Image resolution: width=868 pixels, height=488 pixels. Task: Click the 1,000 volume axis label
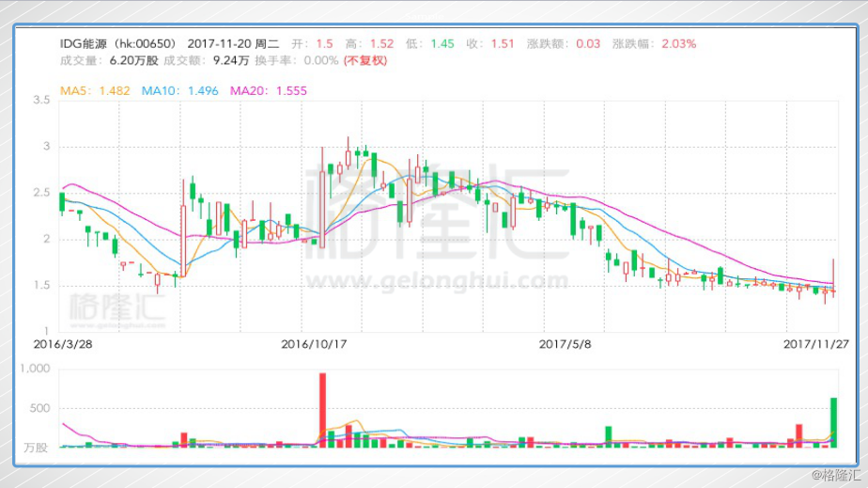[35, 369]
